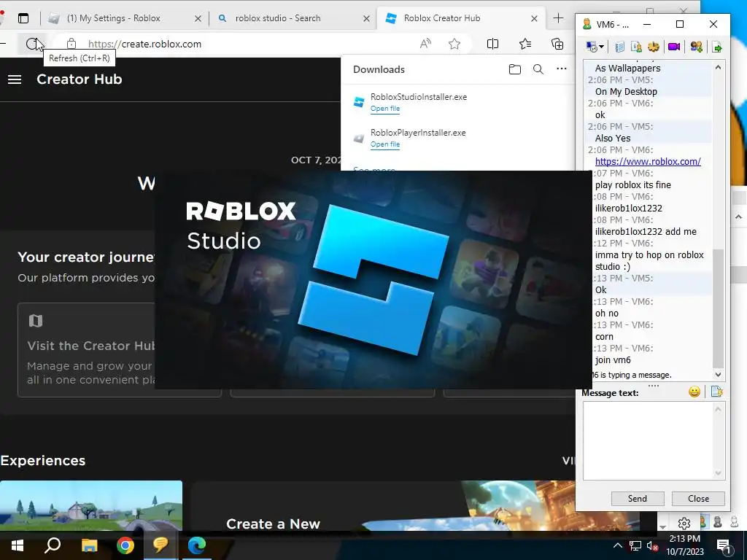Image resolution: width=747 pixels, height=560 pixels.
Task: Open Creator Hub hamburger menu
Action: 15,79
